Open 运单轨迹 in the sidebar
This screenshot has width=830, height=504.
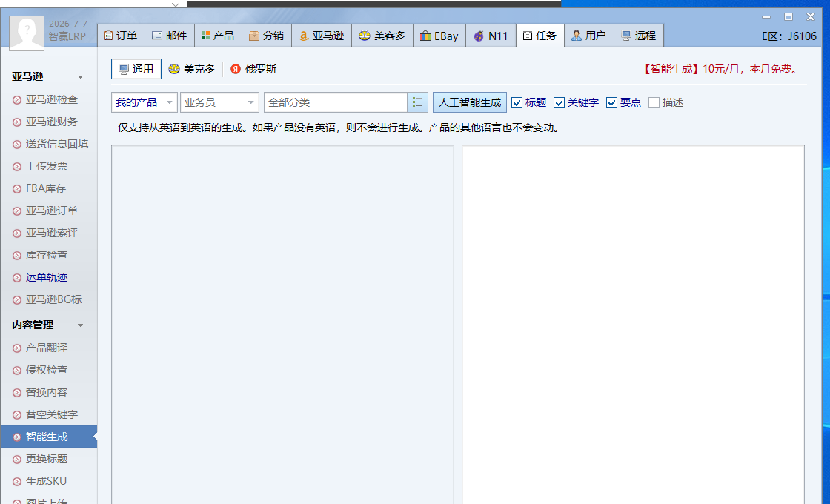click(x=47, y=277)
